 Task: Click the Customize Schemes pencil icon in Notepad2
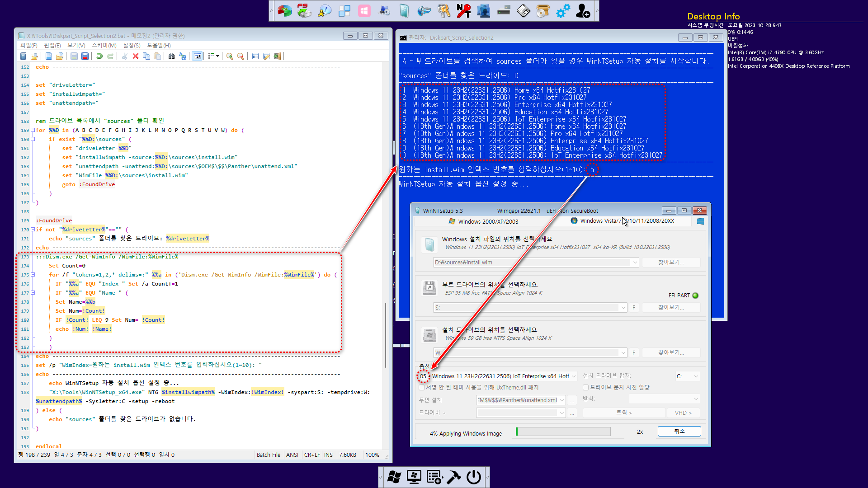click(266, 56)
